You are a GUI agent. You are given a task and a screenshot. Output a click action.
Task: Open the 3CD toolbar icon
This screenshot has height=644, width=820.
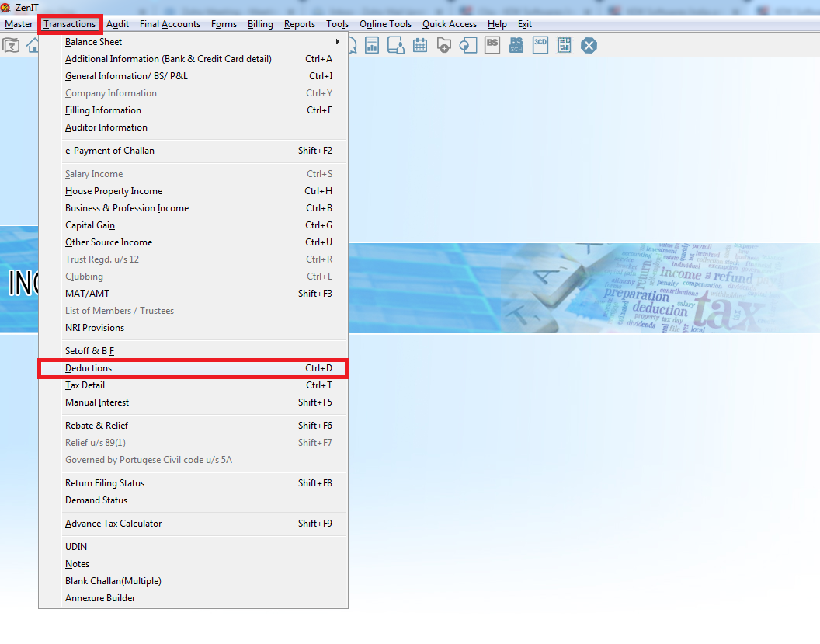pyautogui.click(x=540, y=46)
